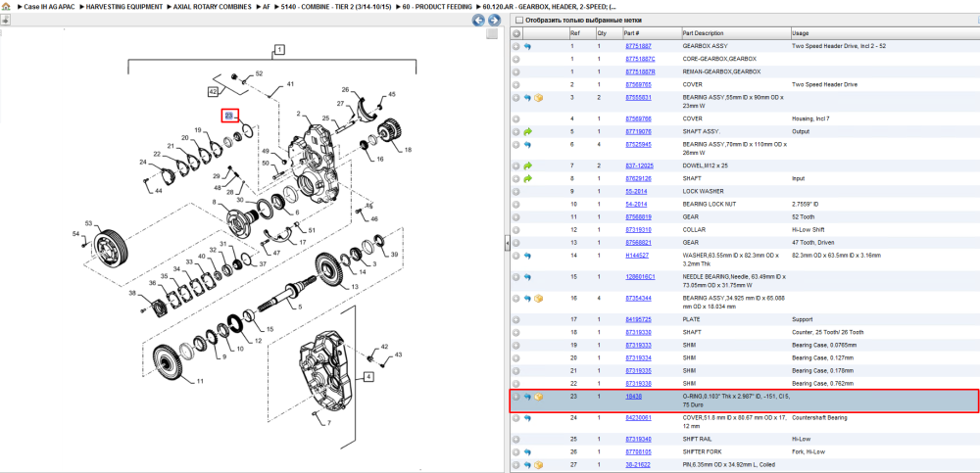Click the blue arrow icon on WASHER H144527 row
The width and height of the screenshot is (980, 473).
tap(527, 256)
